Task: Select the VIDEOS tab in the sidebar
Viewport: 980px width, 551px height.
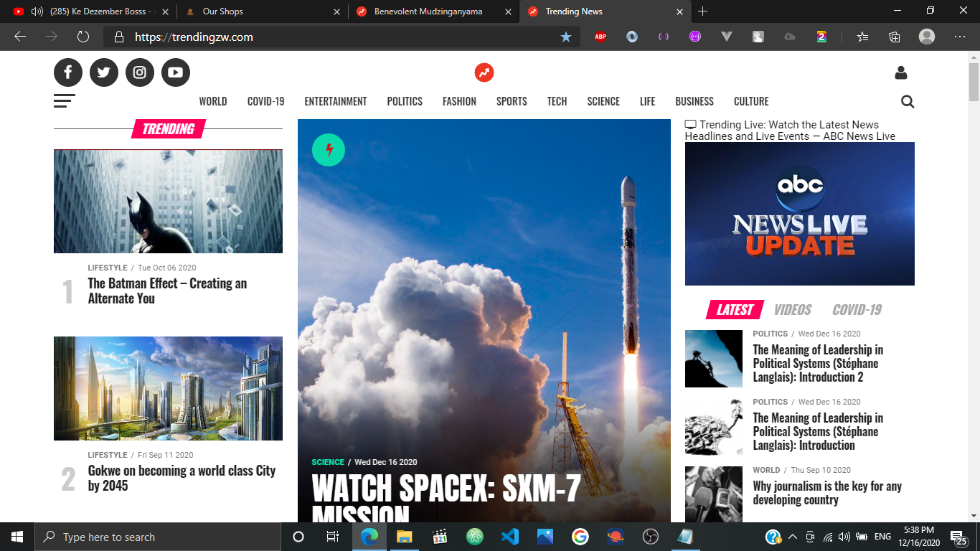Action: tap(793, 310)
